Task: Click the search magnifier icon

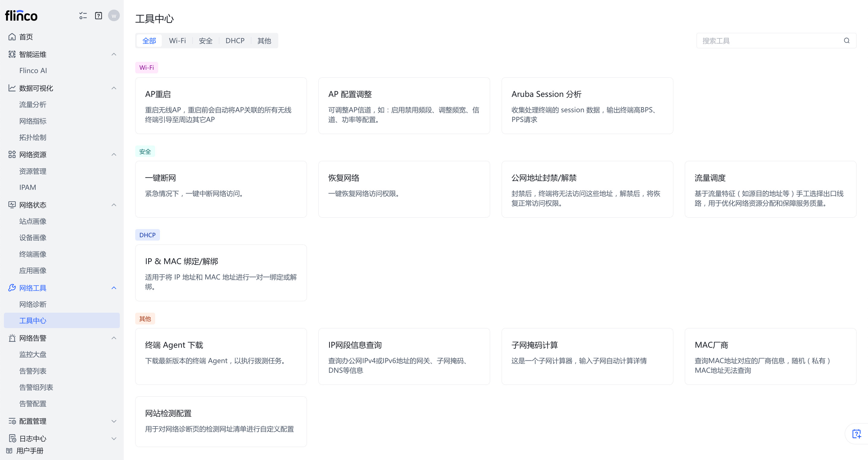Action: (847, 41)
